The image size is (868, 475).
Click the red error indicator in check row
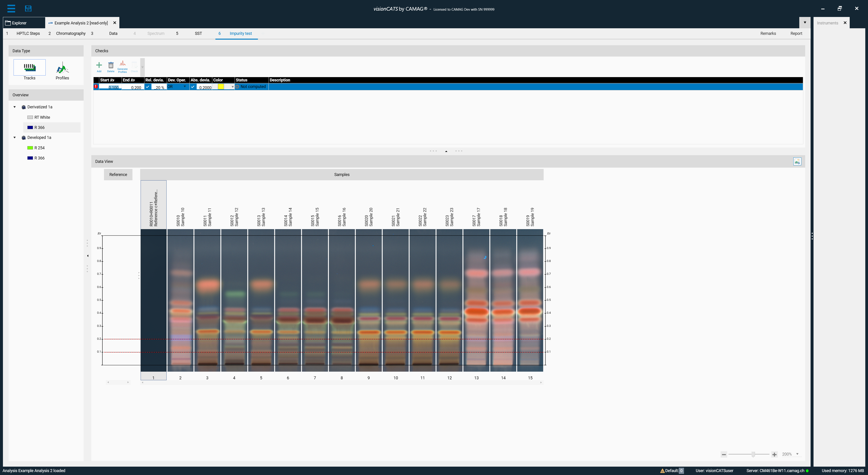[x=96, y=87]
